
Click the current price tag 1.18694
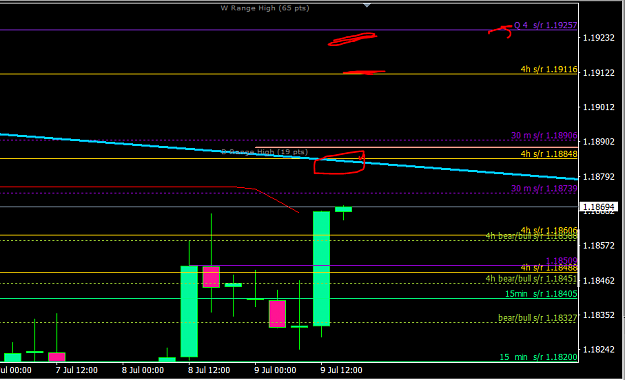598,207
